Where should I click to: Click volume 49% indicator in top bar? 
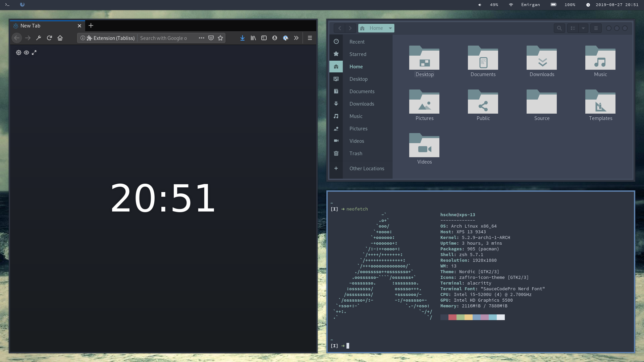pyautogui.click(x=488, y=5)
